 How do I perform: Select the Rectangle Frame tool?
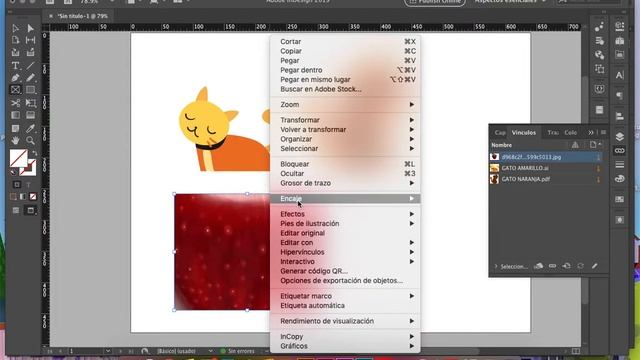[15, 90]
